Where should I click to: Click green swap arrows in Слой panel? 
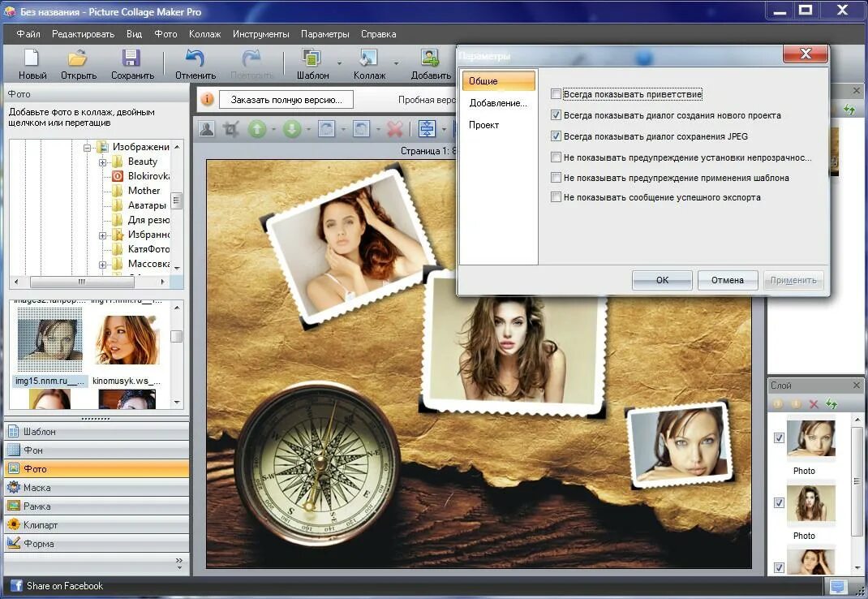click(831, 404)
